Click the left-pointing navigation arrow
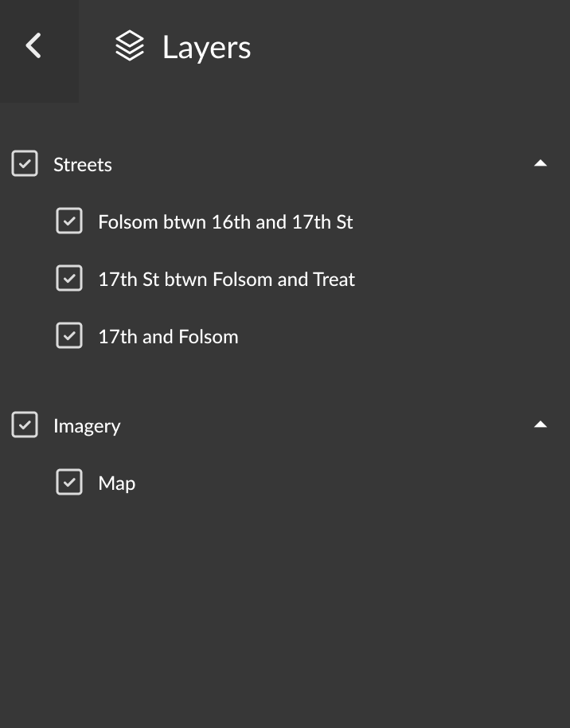This screenshot has height=728, width=570. (33, 45)
